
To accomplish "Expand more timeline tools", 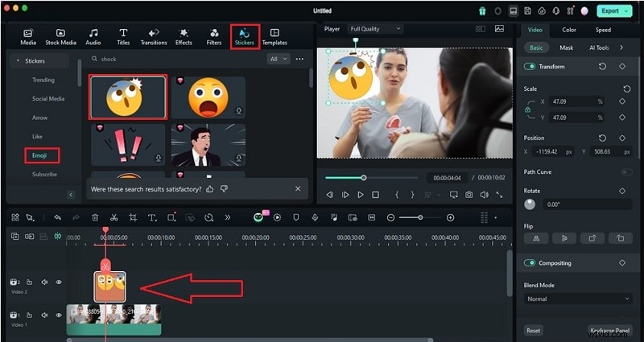I will coord(228,218).
